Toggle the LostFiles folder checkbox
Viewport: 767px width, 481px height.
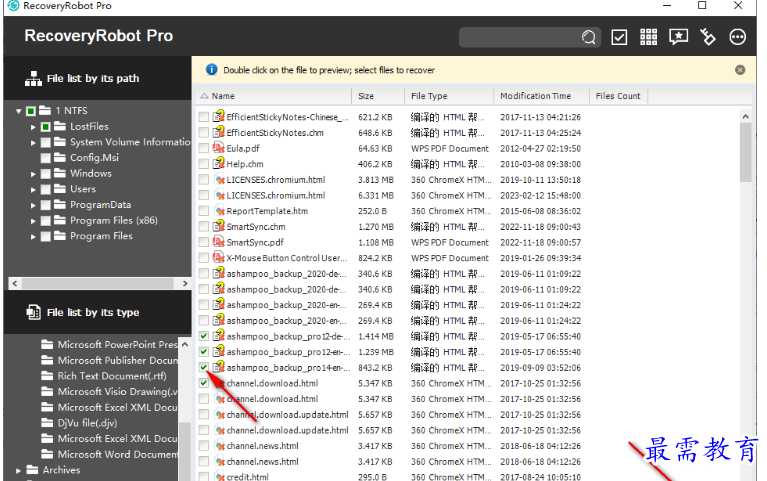tap(45, 127)
